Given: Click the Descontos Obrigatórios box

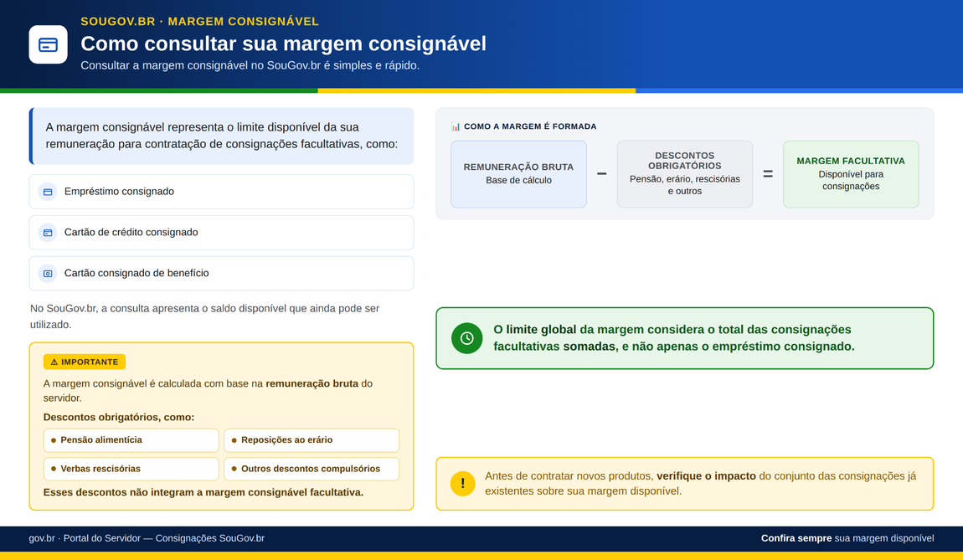Looking at the screenshot, I should click(685, 174).
